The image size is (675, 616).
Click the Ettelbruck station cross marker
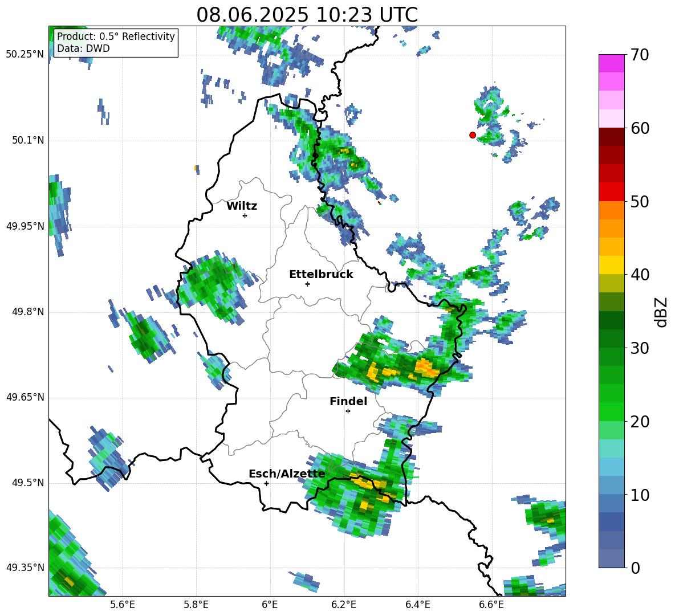point(307,284)
